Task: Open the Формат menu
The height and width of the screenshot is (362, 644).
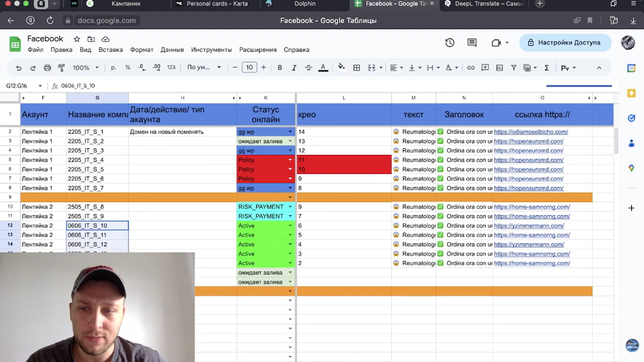Action: [x=142, y=50]
